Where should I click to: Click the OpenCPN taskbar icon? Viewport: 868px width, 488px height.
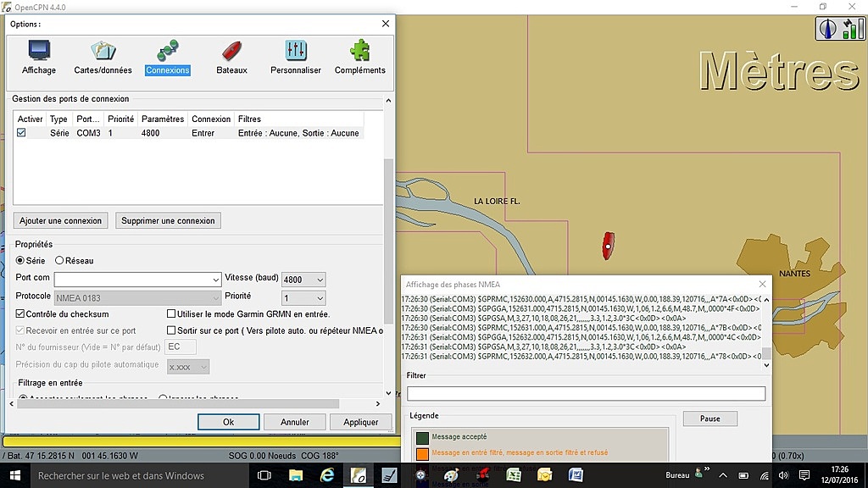pos(359,475)
